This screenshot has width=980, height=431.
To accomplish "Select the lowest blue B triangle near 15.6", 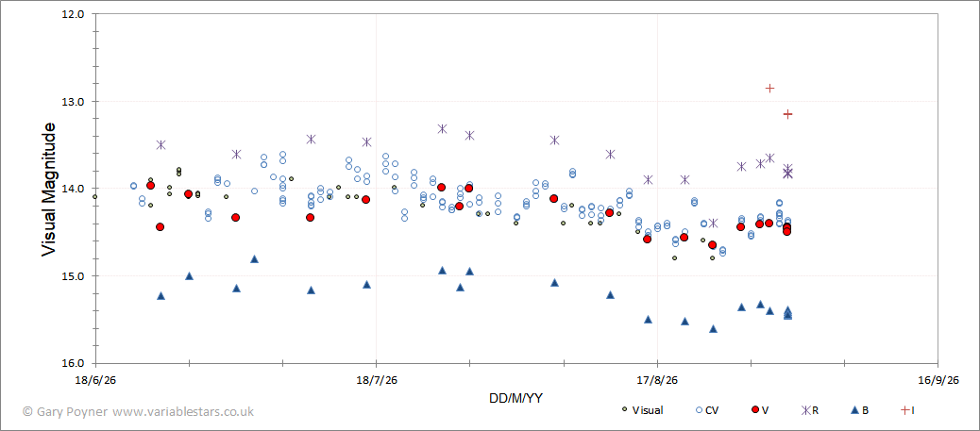I will click(713, 328).
